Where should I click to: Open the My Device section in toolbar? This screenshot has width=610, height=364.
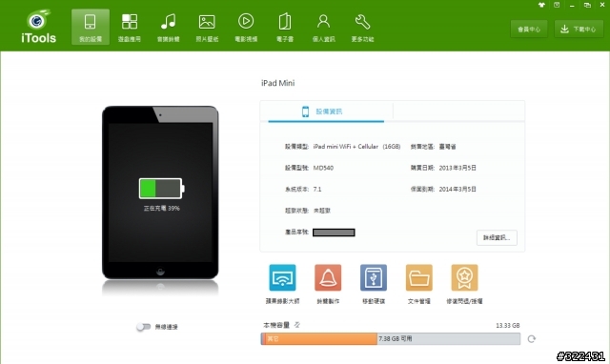(91, 27)
